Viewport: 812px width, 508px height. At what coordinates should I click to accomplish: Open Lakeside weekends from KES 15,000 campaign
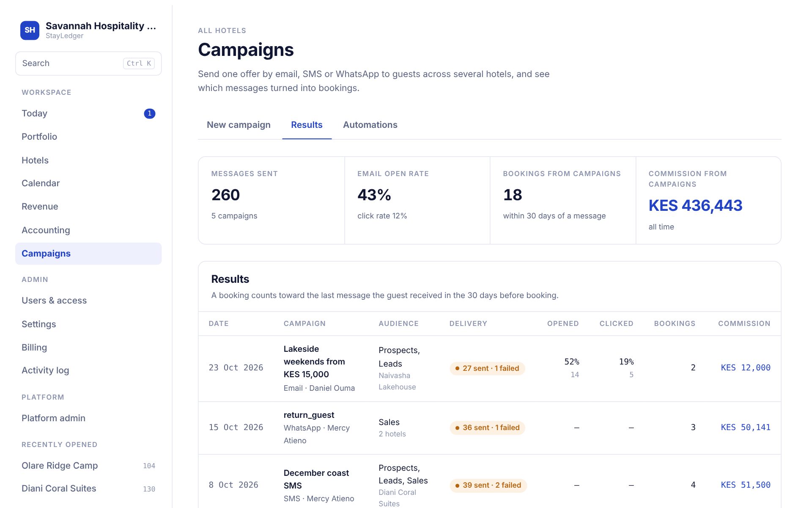tap(314, 362)
